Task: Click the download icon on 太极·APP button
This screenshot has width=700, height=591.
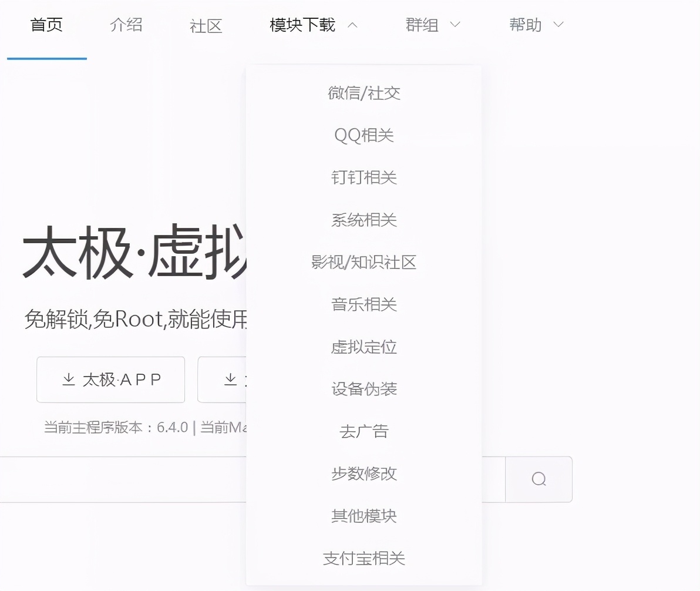Action: point(70,380)
